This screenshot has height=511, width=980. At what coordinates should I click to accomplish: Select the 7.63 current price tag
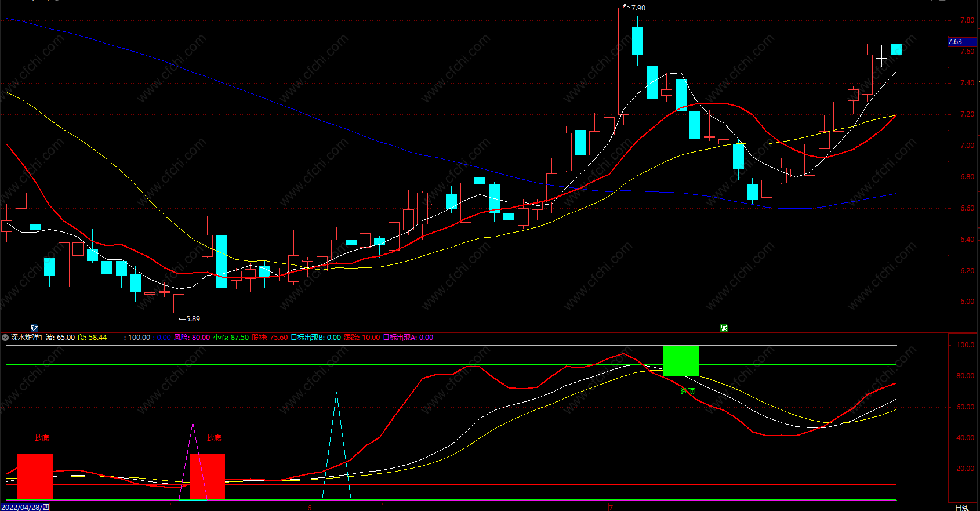(963, 42)
